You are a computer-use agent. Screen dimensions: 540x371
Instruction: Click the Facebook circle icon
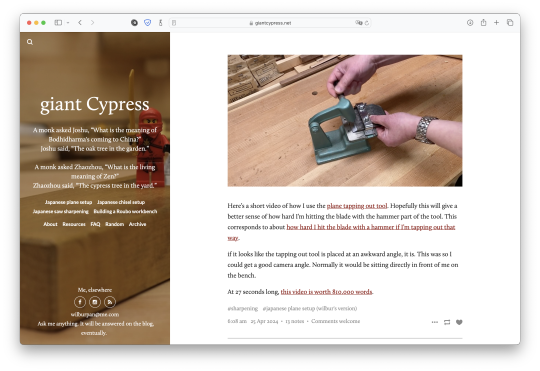click(x=80, y=302)
